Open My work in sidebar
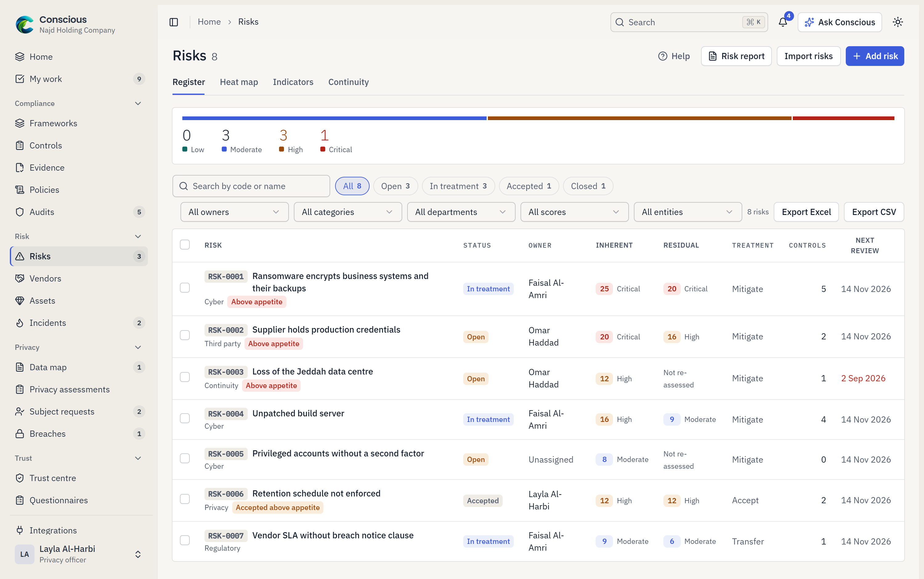This screenshot has width=924, height=579. tap(79, 79)
